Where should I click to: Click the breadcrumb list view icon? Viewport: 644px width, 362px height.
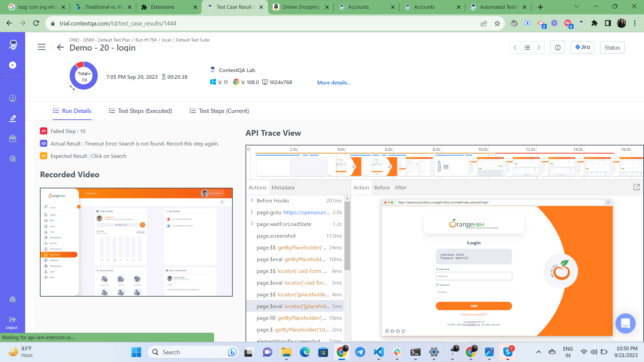click(x=527, y=47)
